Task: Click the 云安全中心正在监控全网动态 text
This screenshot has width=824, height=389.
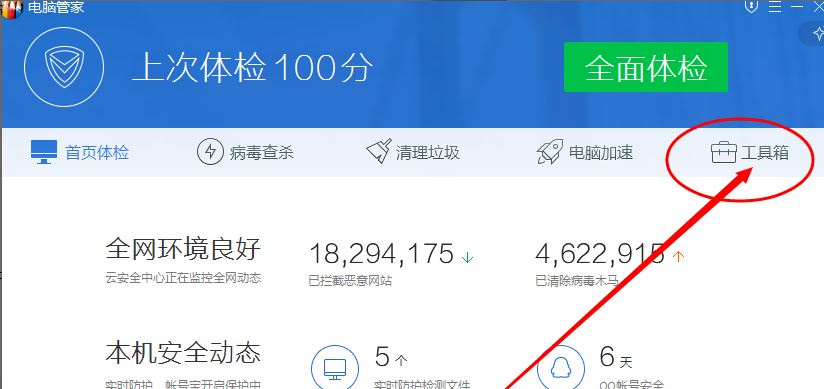Action: pos(183,278)
